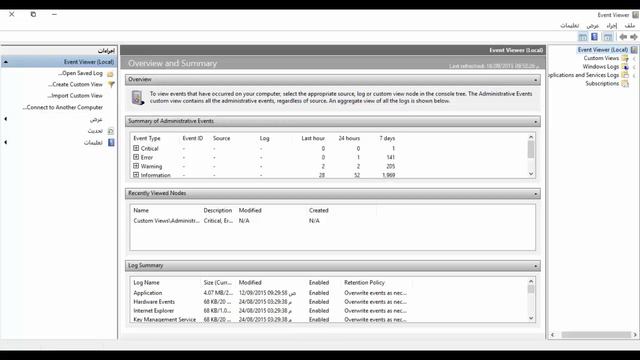Open the تعليمات menu in the menu bar
Screen dimensions: 640x360
[x=569, y=25]
